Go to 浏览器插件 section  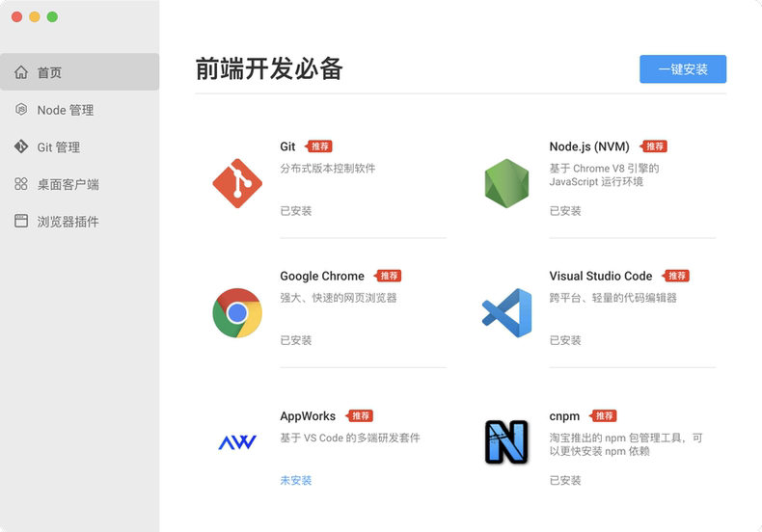click(x=80, y=222)
